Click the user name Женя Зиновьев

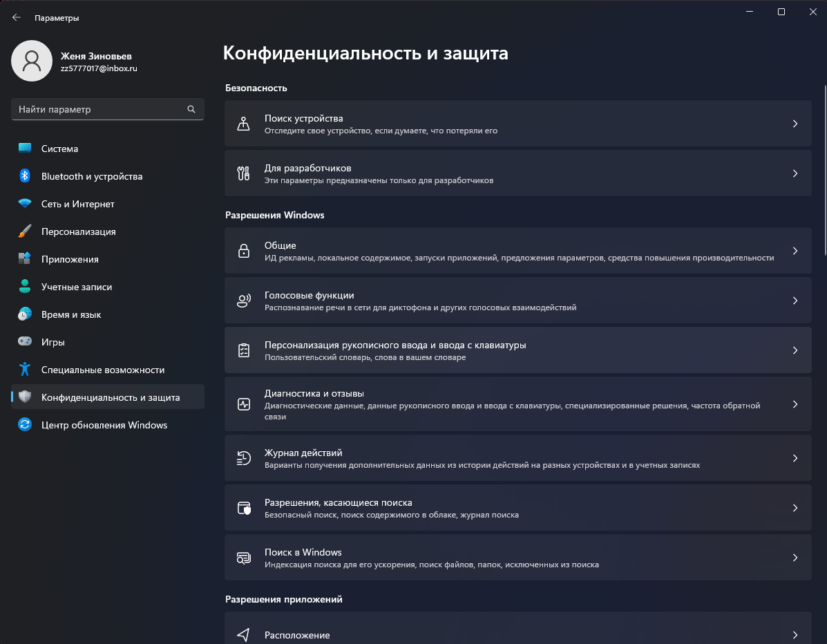96,56
